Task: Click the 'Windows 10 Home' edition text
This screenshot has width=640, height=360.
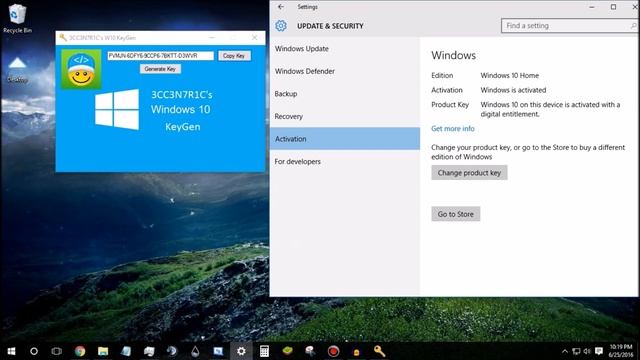Action: [509, 76]
